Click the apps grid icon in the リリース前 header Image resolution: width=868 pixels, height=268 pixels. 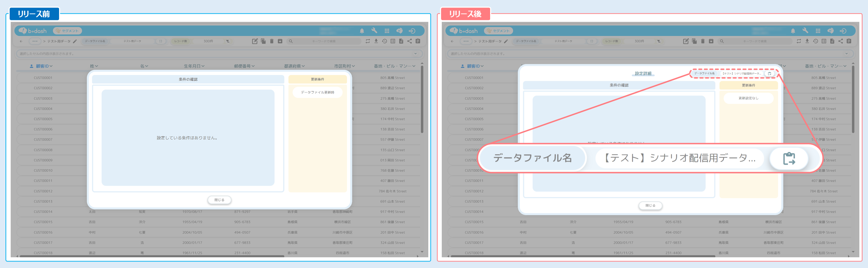387,31
